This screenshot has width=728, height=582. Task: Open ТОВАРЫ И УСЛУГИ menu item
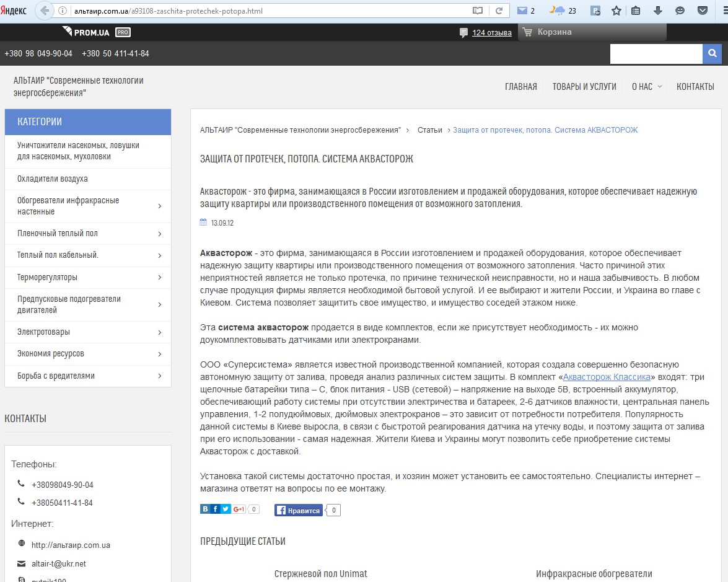[x=584, y=86]
